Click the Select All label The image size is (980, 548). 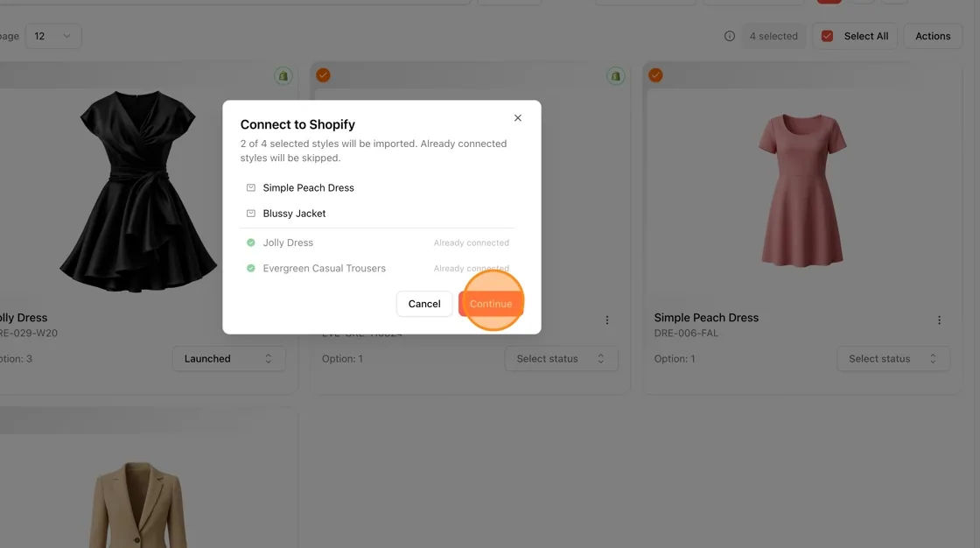(x=865, y=36)
